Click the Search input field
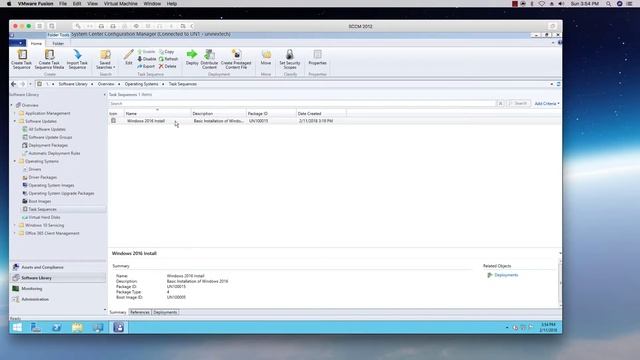Viewport: 640px width, 360px height. click(x=302, y=104)
